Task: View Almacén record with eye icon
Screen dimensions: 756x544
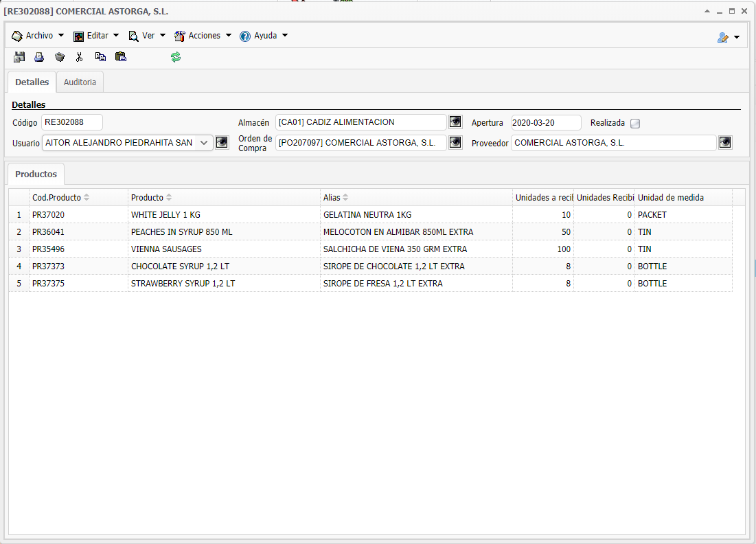Action: 455,122
